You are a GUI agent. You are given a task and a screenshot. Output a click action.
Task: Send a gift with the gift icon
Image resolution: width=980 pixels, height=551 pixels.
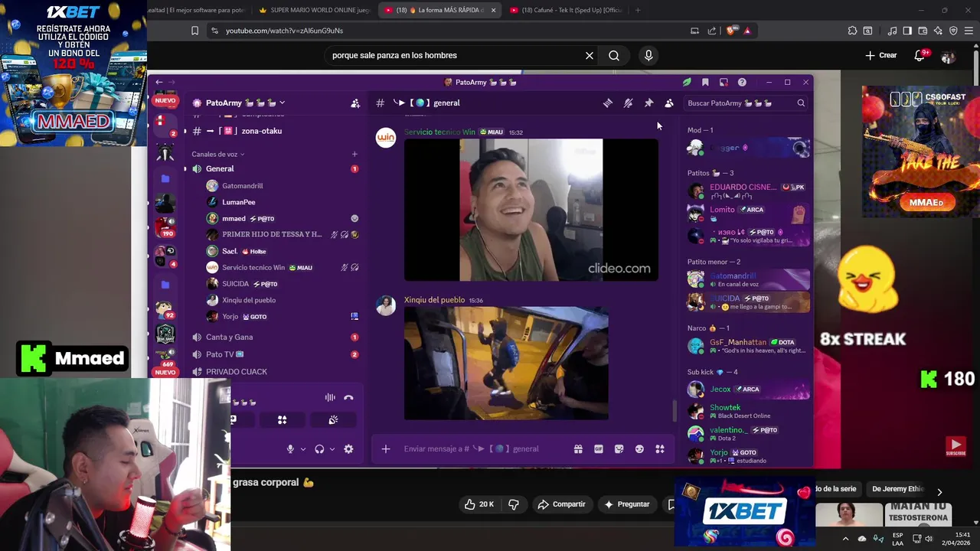pos(578,449)
